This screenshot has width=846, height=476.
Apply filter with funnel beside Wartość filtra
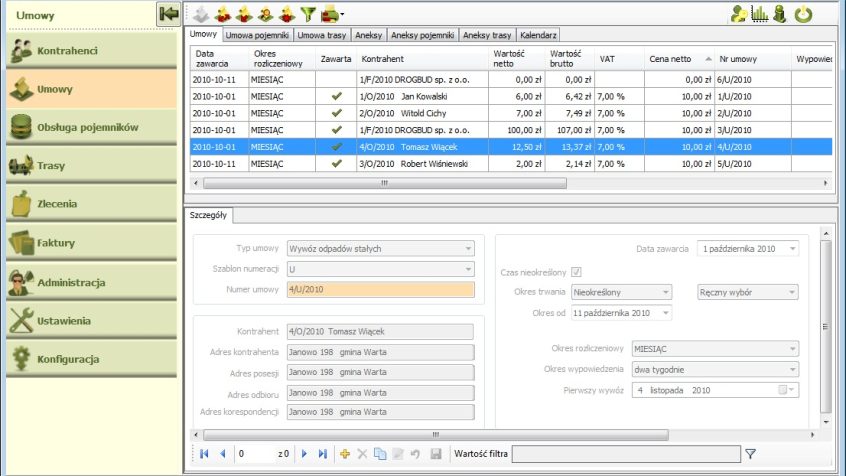(751, 454)
